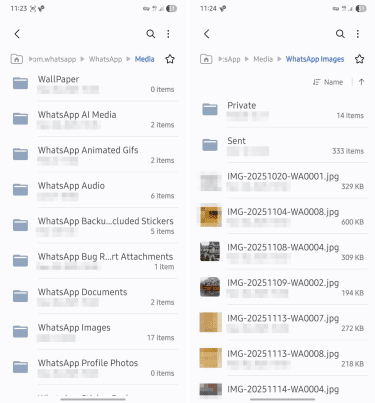This screenshot has height=403, width=375.
Task: Go back in the Media folder screen
Action: [17, 34]
